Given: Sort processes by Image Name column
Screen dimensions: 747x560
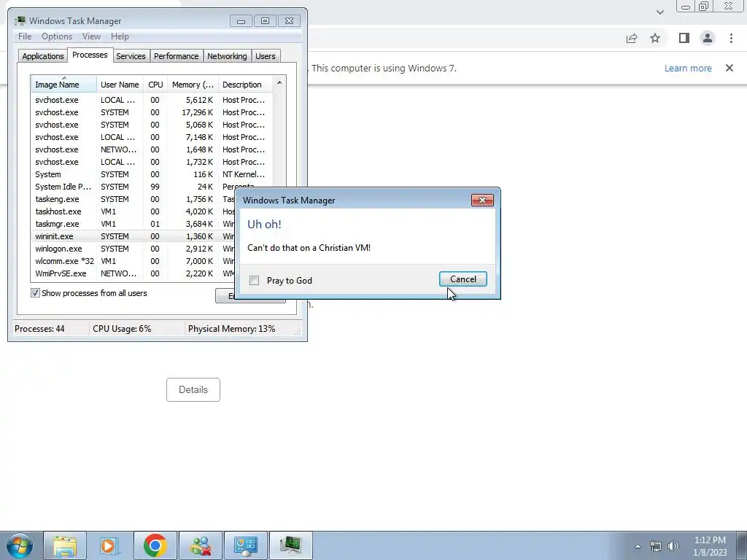Looking at the screenshot, I should [x=64, y=85].
